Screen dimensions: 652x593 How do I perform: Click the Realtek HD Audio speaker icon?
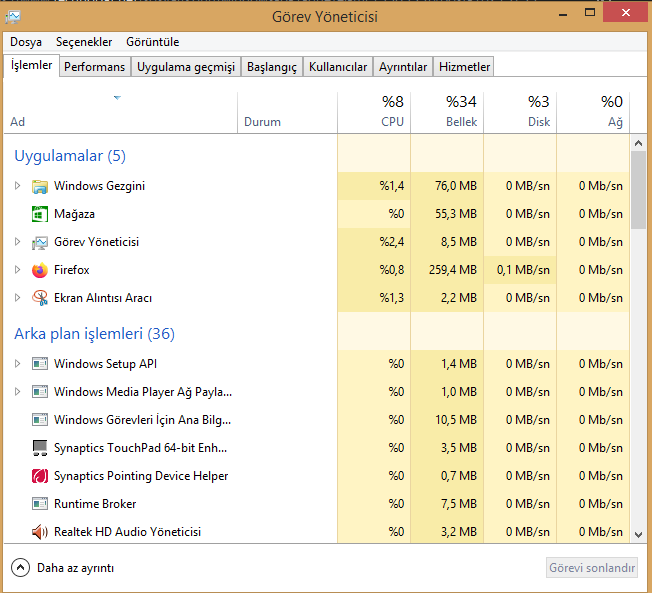(x=40, y=532)
